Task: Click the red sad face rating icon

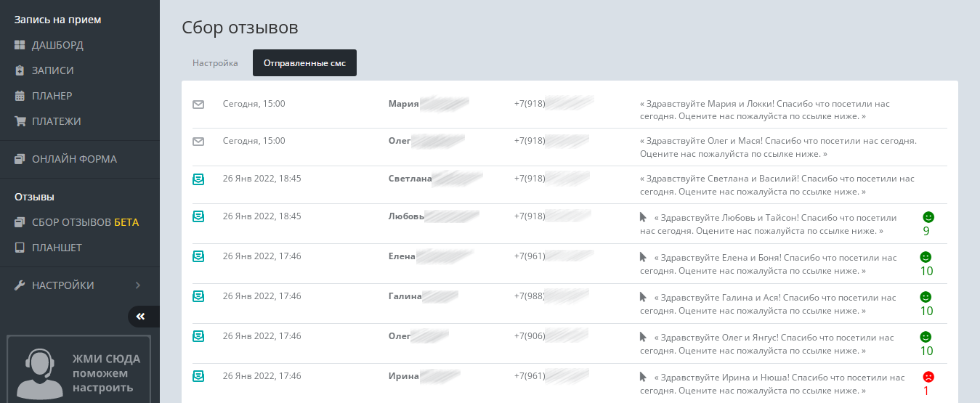Action: 928,377
